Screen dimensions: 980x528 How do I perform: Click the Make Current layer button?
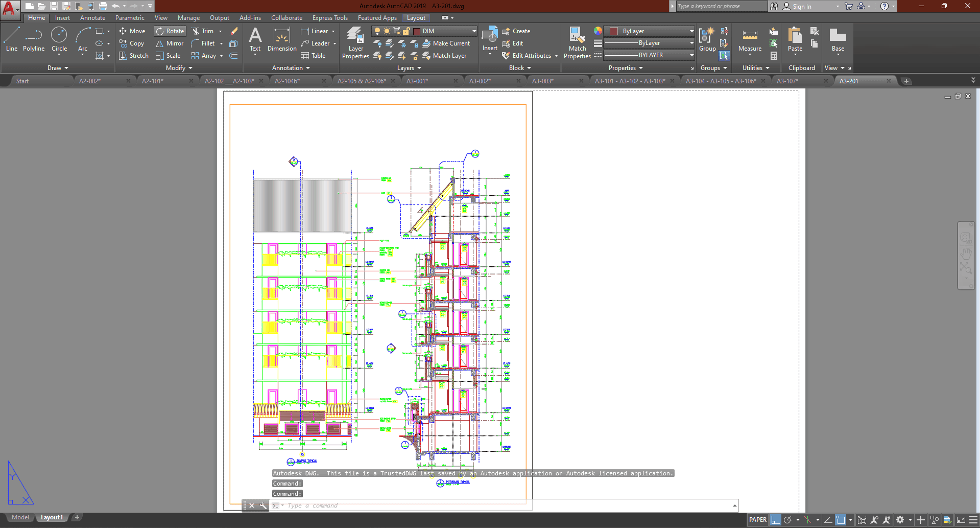coord(446,43)
